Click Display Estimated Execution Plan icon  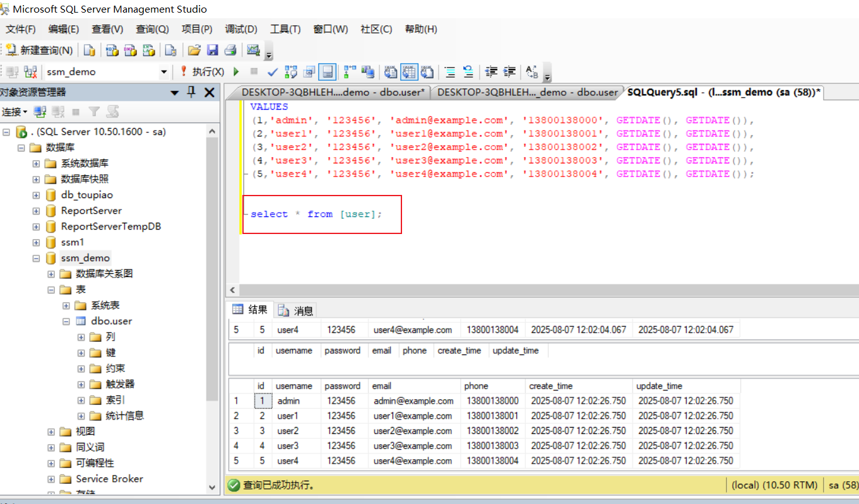point(291,72)
